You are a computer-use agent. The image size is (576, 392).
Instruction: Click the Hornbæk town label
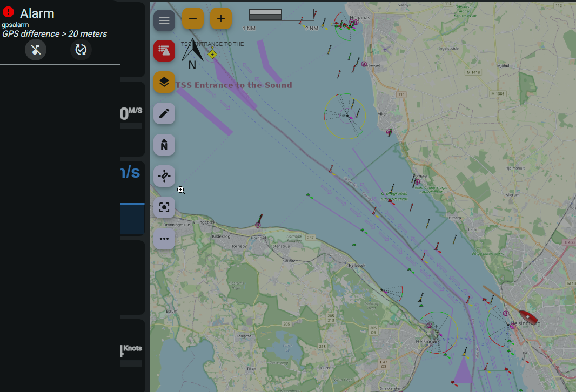[x=259, y=238]
